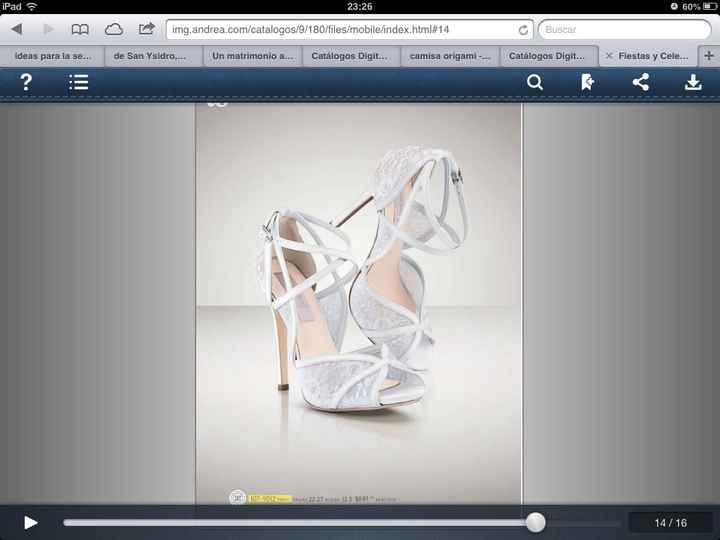
Task: Open catalog search magnifier icon
Action: 534,83
